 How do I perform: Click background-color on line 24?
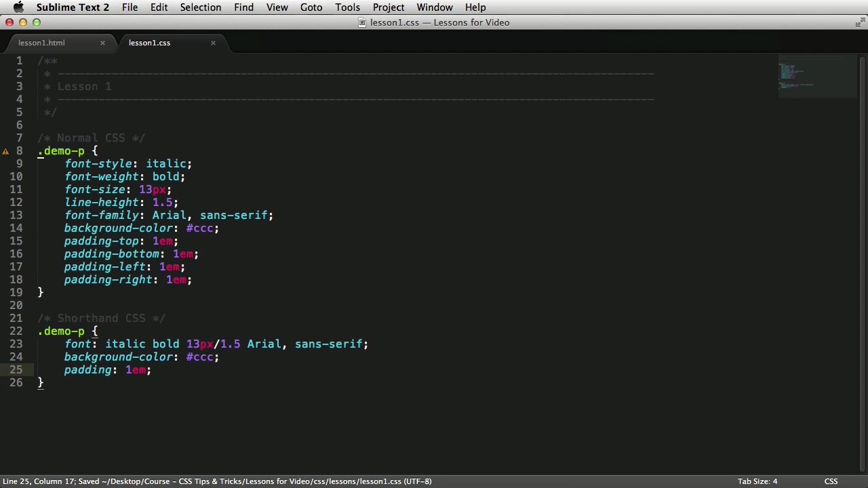point(119,357)
